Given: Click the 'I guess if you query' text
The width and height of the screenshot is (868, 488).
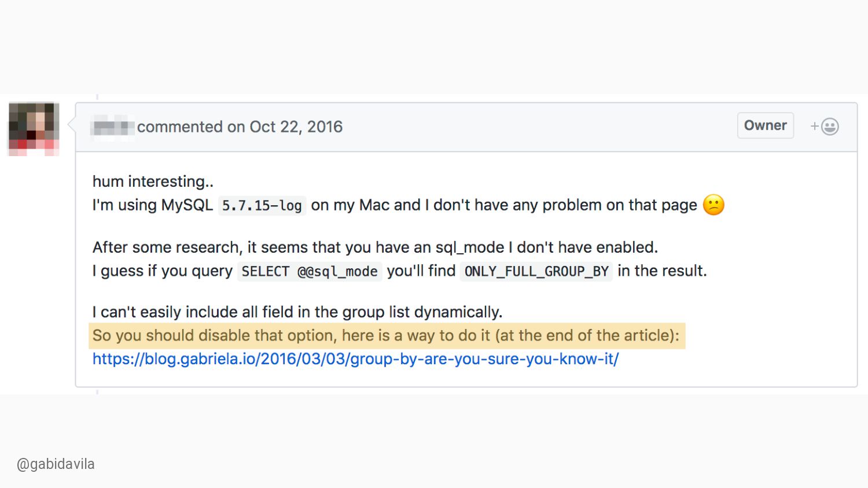Looking at the screenshot, I should 163,271.
